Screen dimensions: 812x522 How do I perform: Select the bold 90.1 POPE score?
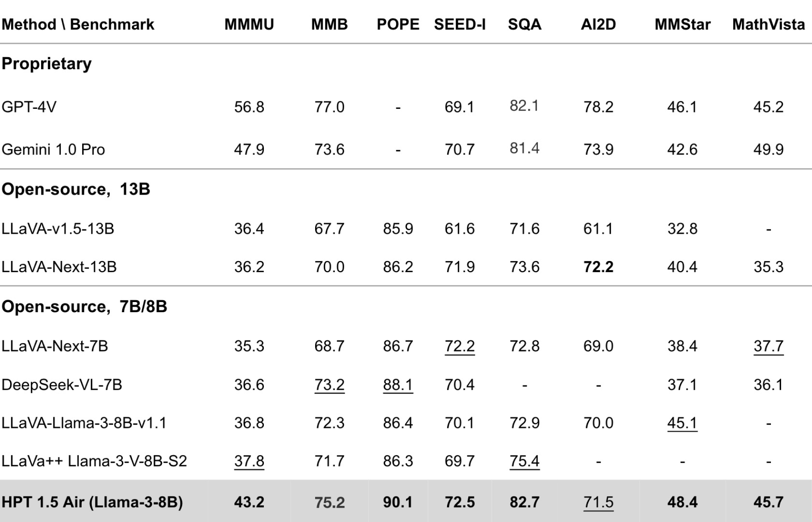(398, 502)
